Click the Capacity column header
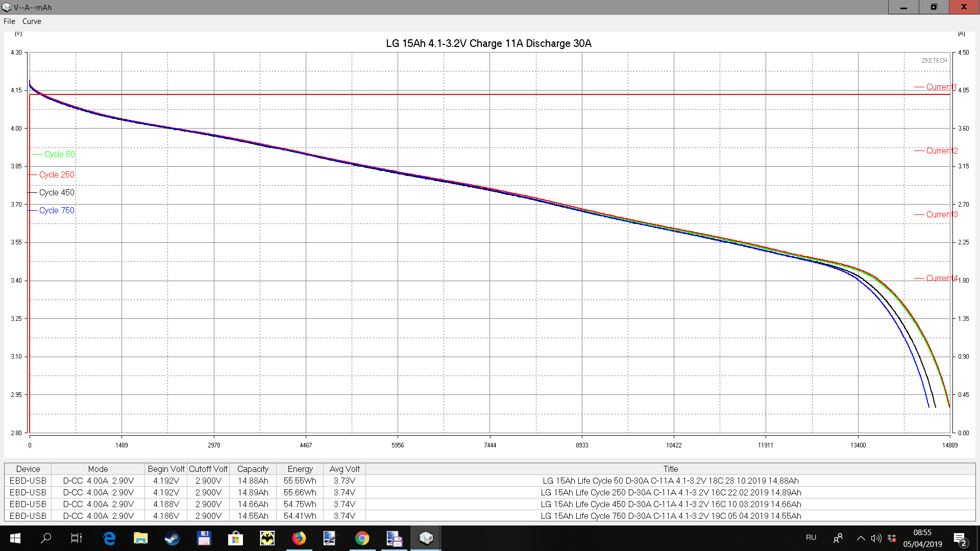 [253, 469]
